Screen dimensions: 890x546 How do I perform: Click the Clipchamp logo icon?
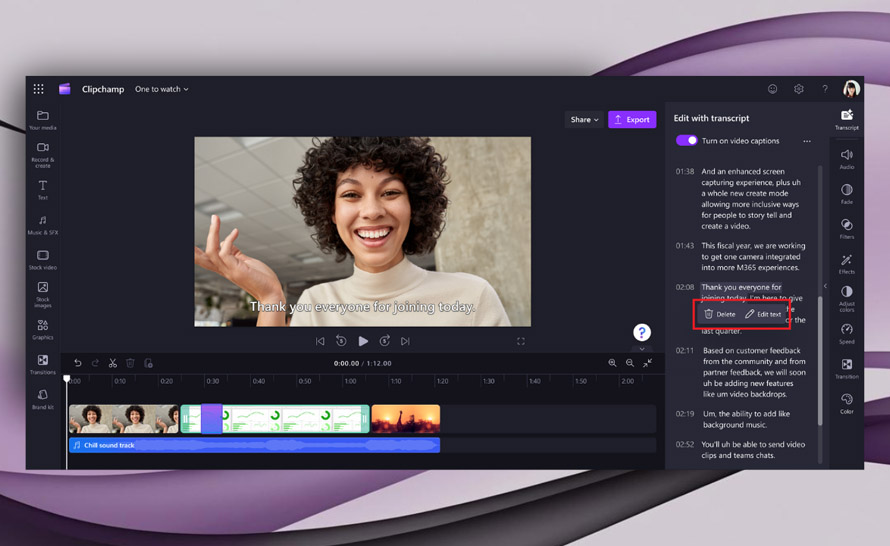(65, 89)
